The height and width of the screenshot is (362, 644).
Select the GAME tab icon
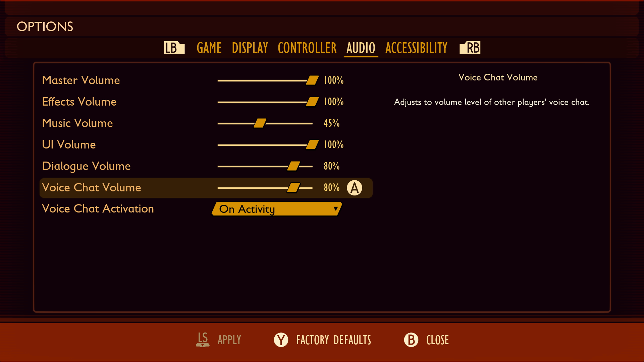tap(208, 47)
